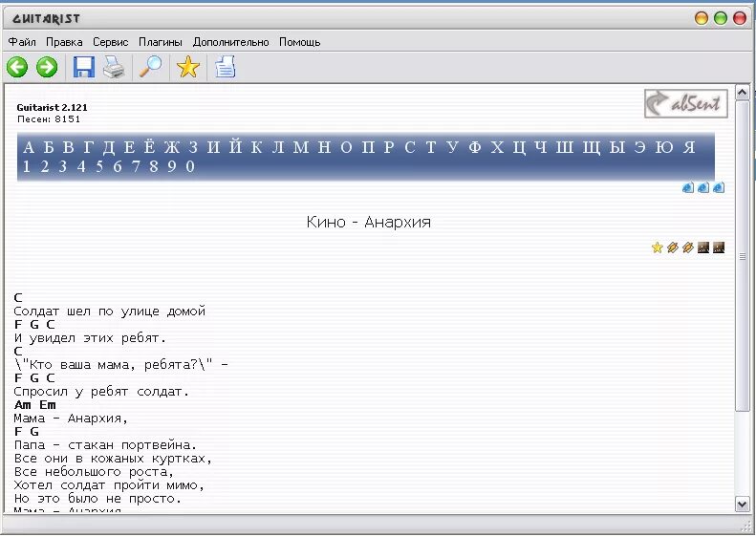Browse songs under letter С

pos(409,147)
